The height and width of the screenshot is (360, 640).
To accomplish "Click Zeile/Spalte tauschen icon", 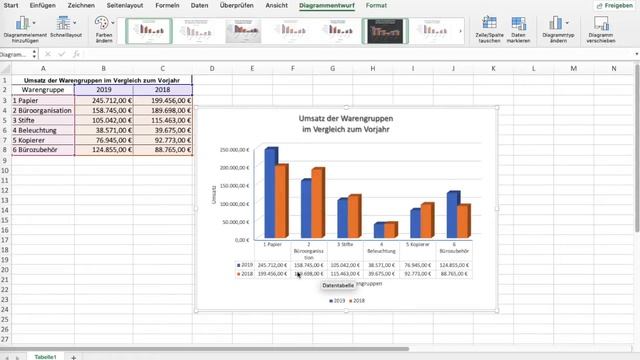I will [489, 23].
